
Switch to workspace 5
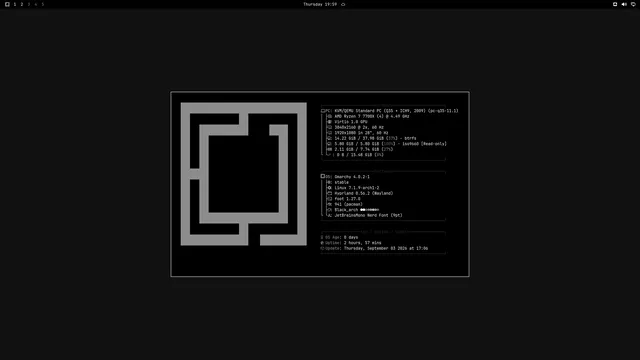[x=42, y=4]
